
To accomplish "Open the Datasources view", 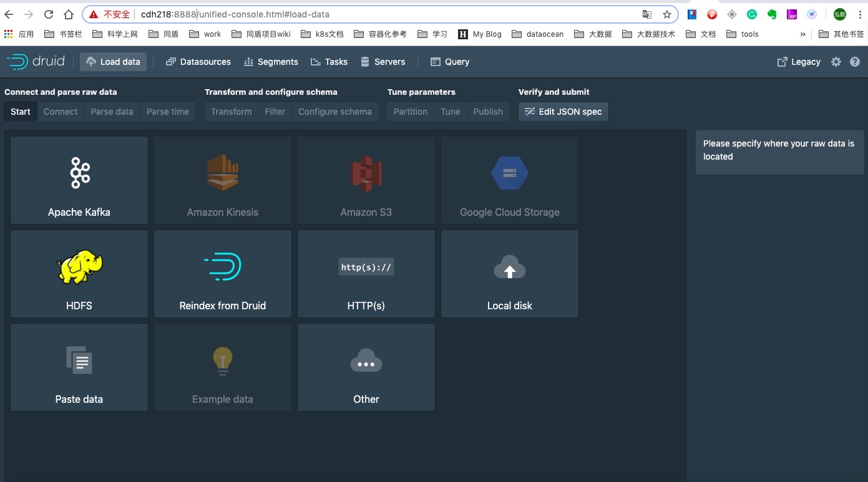I will pyautogui.click(x=198, y=62).
